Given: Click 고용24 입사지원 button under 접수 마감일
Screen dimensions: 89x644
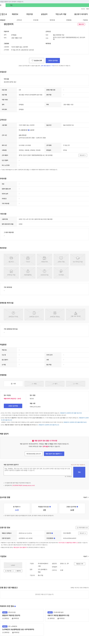Looking at the screenshot, I should click(x=13, y=406).
